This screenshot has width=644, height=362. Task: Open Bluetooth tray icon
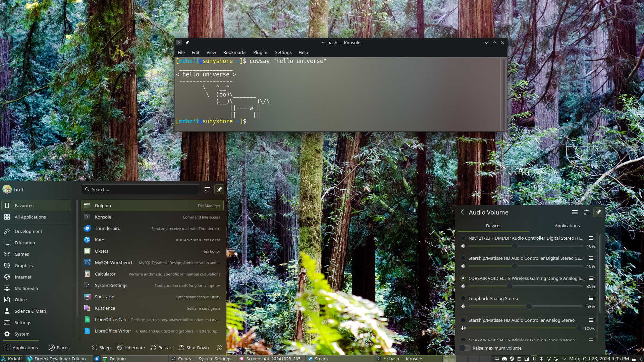[x=541, y=359]
